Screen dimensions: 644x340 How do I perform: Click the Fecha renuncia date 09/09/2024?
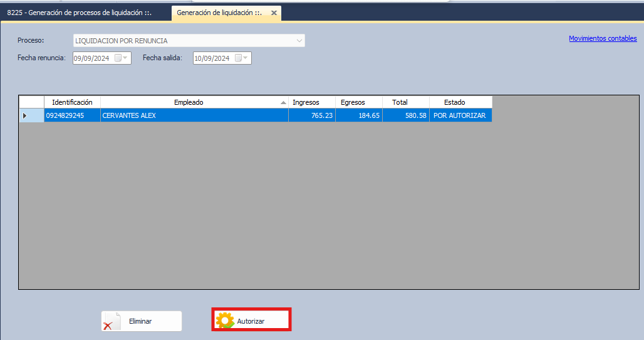click(x=92, y=58)
